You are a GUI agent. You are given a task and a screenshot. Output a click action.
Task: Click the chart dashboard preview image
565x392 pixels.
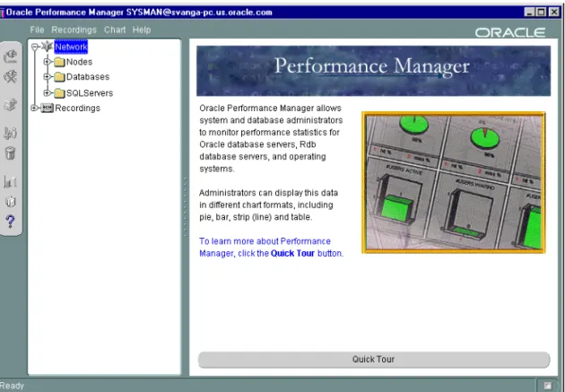[x=453, y=183]
